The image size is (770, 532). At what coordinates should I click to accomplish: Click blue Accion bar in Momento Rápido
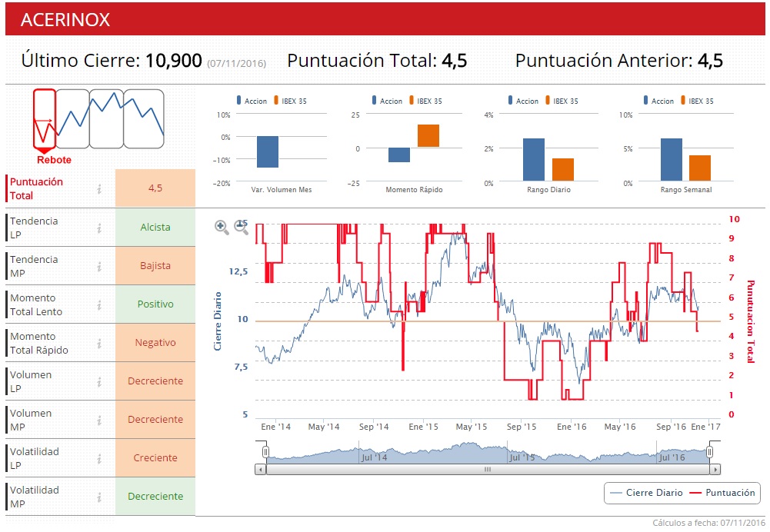(399, 155)
